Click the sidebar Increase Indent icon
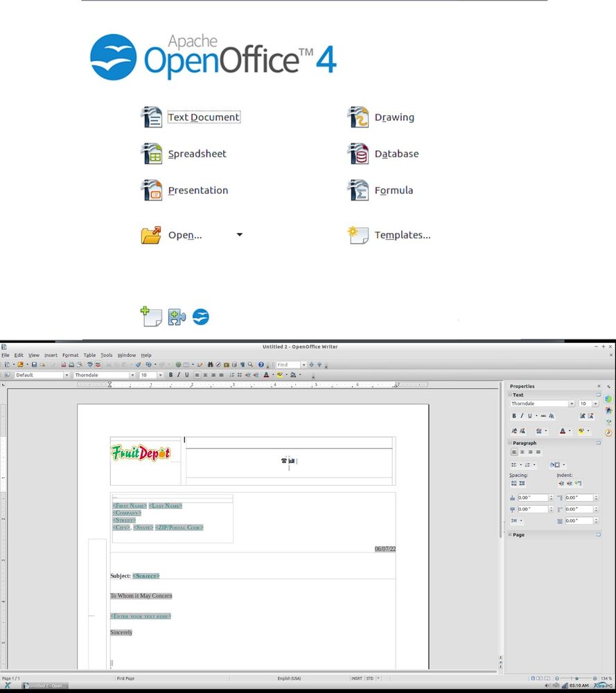 coord(561,484)
